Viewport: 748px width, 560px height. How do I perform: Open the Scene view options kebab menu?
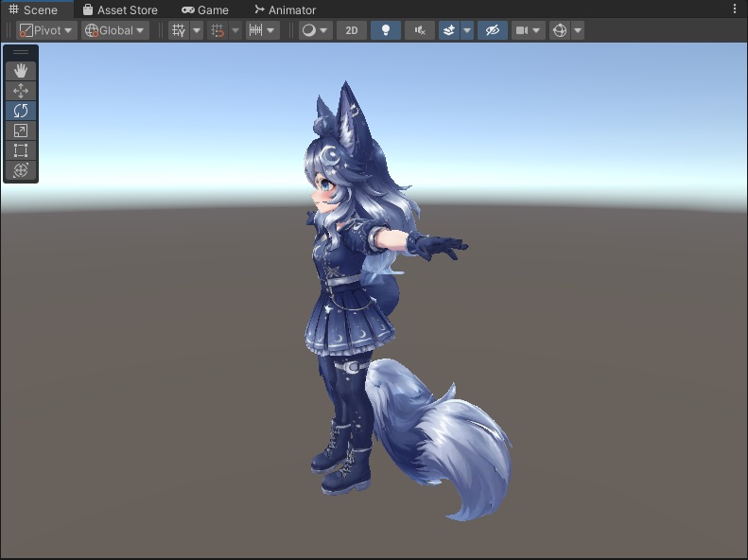pyautogui.click(x=735, y=9)
